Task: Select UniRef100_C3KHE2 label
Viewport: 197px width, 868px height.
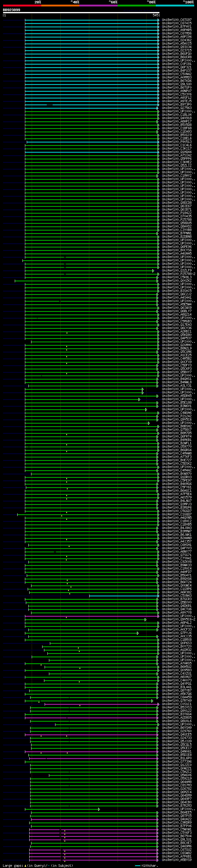Action: pyautogui.click(x=176, y=162)
